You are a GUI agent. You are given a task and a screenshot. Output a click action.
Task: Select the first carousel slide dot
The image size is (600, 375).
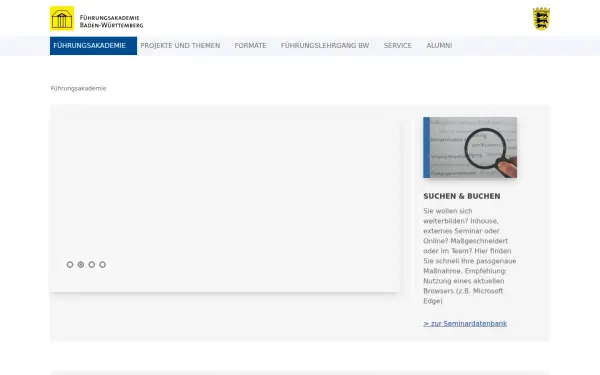pos(70,264)
